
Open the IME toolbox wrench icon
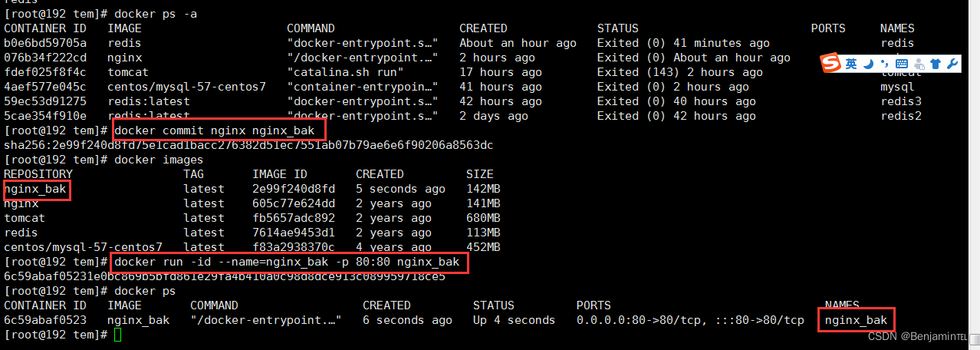(952, 64)
